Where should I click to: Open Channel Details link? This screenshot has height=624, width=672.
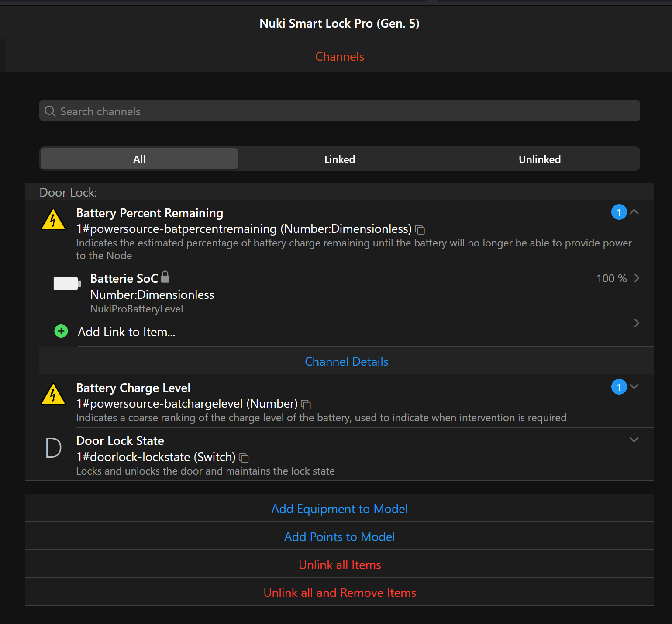point(346,361)
